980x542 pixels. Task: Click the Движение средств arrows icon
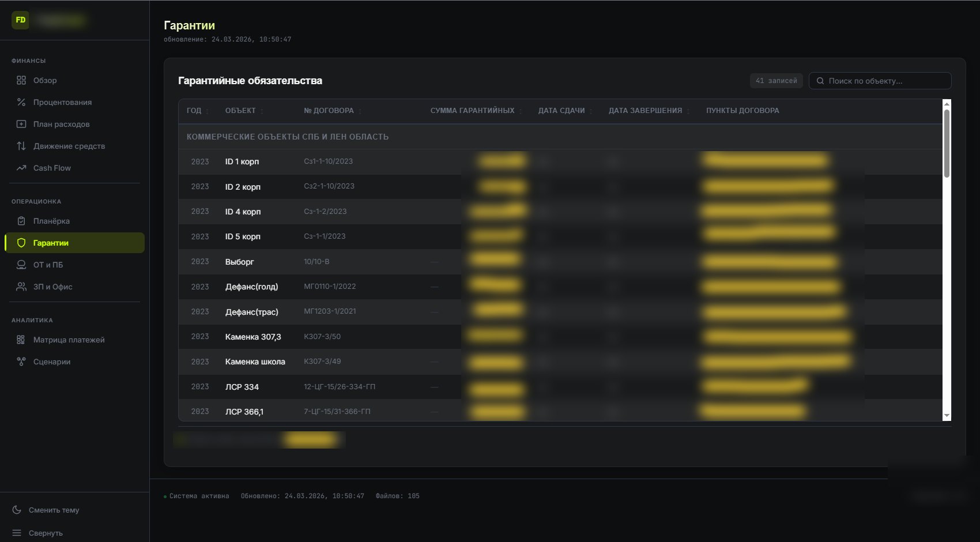[21, 146]
